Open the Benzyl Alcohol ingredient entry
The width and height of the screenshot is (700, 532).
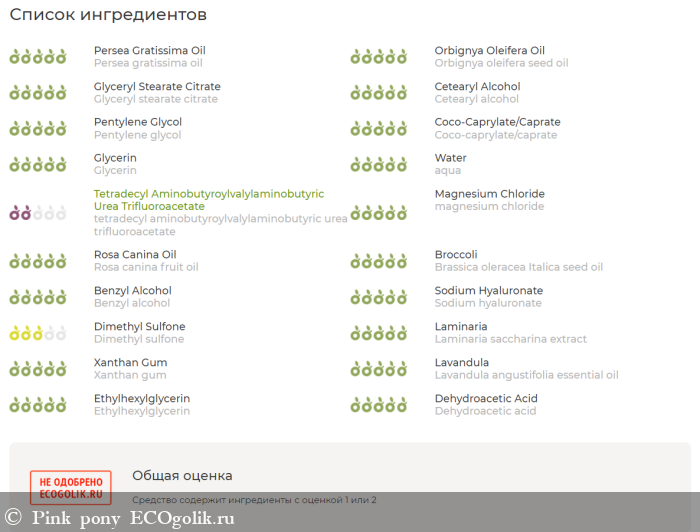point(133,291)
